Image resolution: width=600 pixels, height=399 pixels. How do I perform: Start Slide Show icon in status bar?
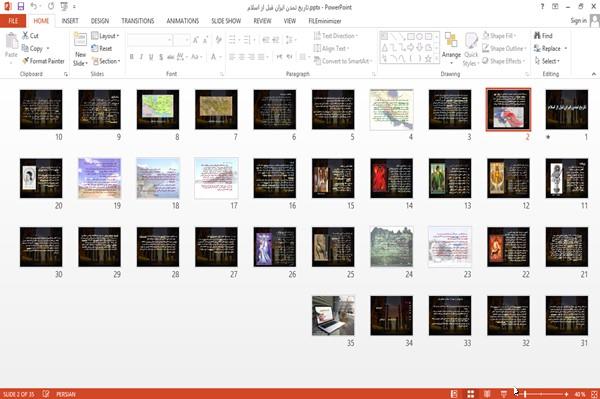point(504,394)
